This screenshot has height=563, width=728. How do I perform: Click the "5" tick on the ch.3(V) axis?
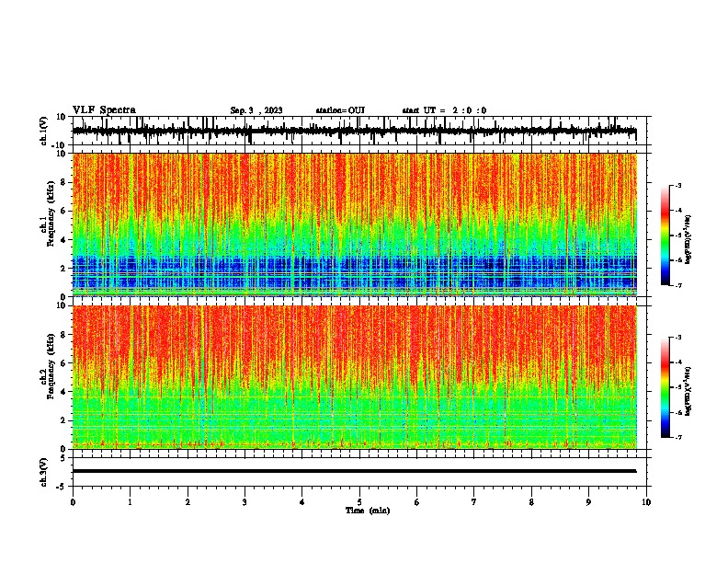tap(63, 458)
